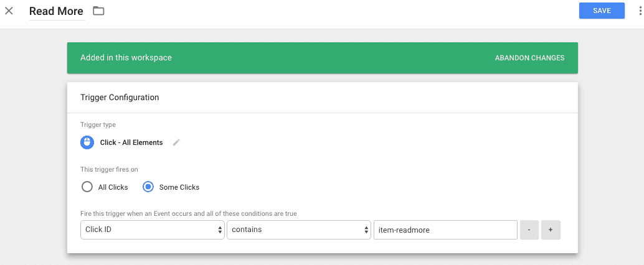Viewport: 644px width, 265px height.
Task: Click the 'Added in this workspace' banner text
Action: 126,58
